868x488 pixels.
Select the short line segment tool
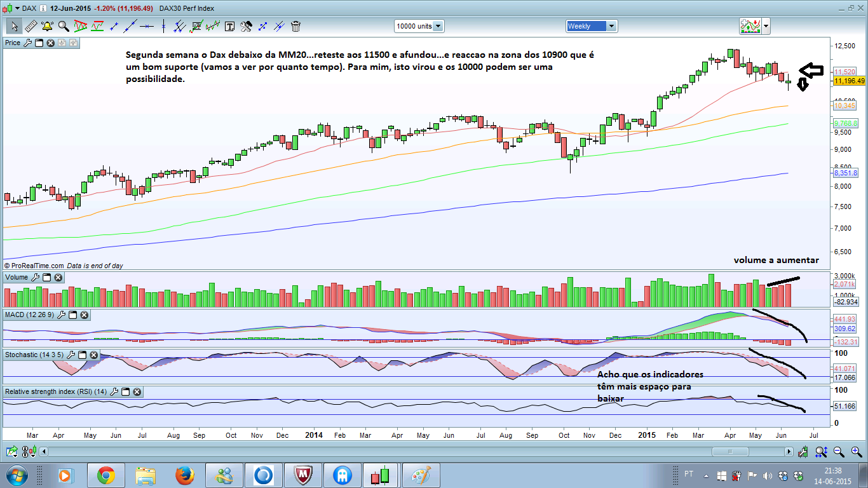pyautogui.click(x=114, y=26)
